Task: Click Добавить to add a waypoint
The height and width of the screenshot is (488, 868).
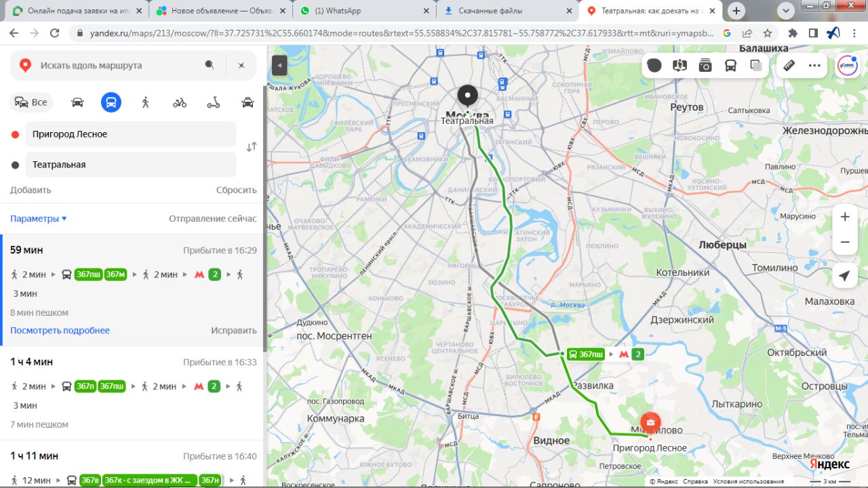Action: tap(31, 190)
